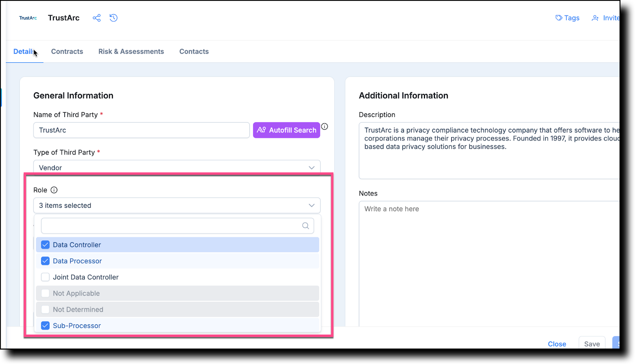Viewport: 635px width, 364px height.
Task: Click the Vendor dropdown chevron
Action: pyautogui.click(x=312, y=167)
